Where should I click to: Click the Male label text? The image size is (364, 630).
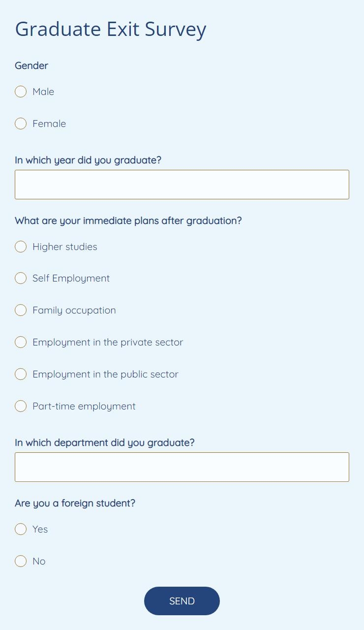pos(43,92)
